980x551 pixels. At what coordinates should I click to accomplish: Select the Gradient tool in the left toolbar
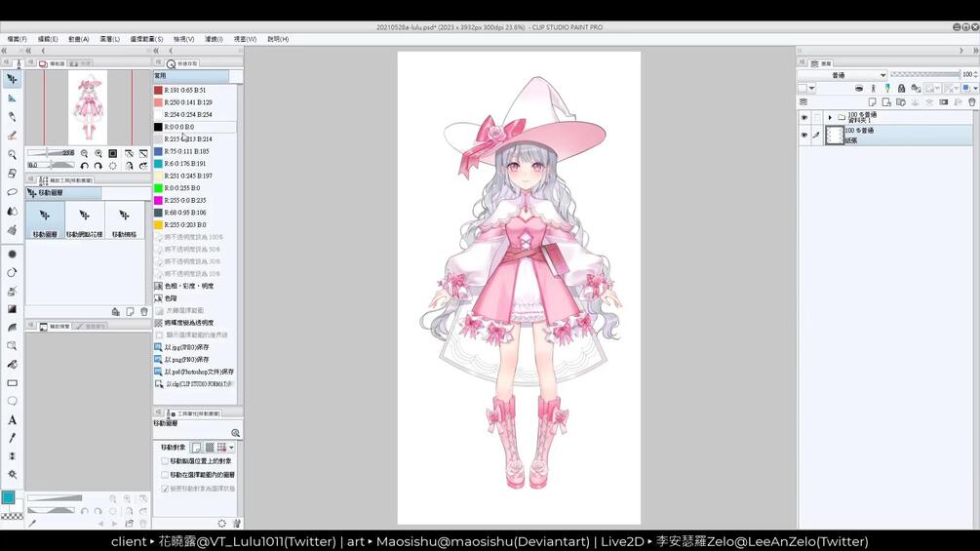pyautogui.click(x=12, y=309)
